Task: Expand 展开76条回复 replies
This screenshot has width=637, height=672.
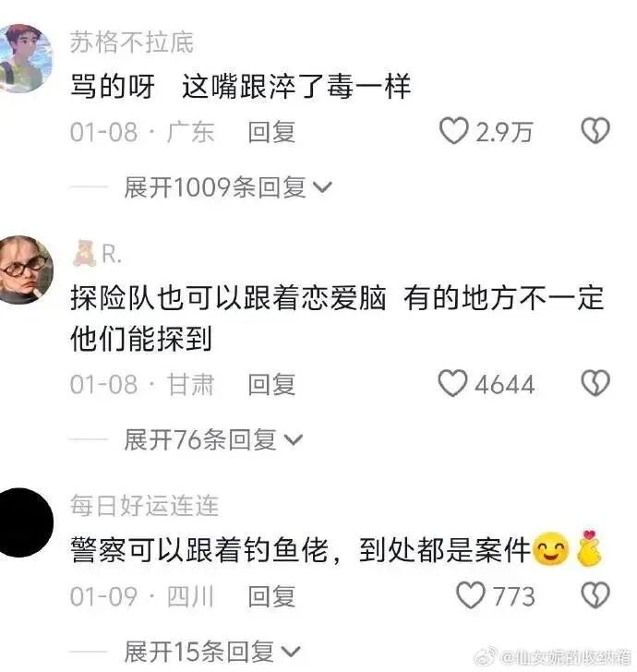Action: 213,439
